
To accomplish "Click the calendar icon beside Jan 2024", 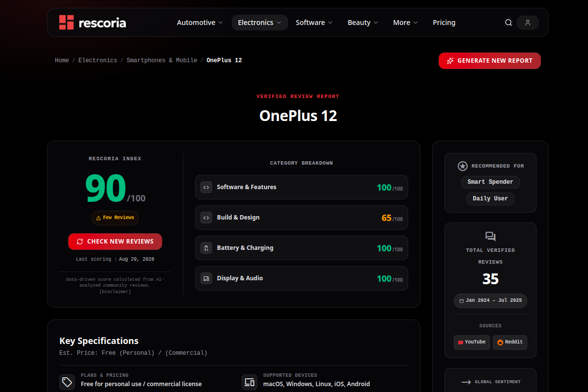I will 462,301.
